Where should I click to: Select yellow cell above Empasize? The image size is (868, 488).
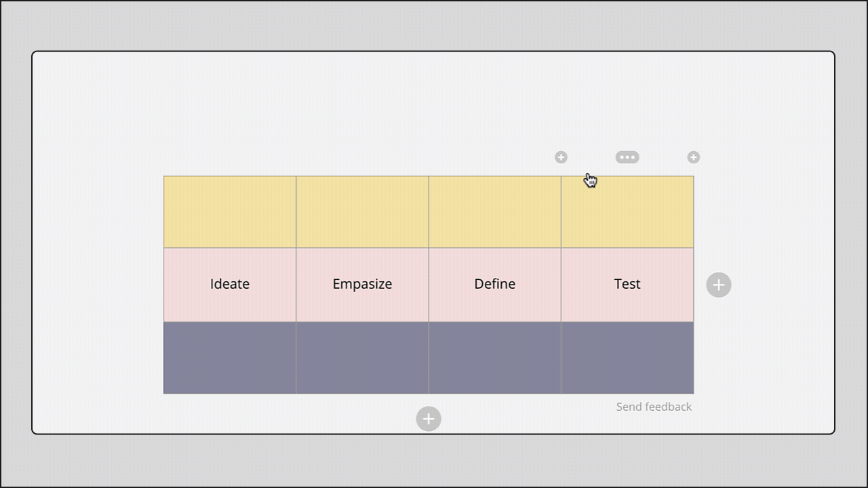(x=362, y=212)
